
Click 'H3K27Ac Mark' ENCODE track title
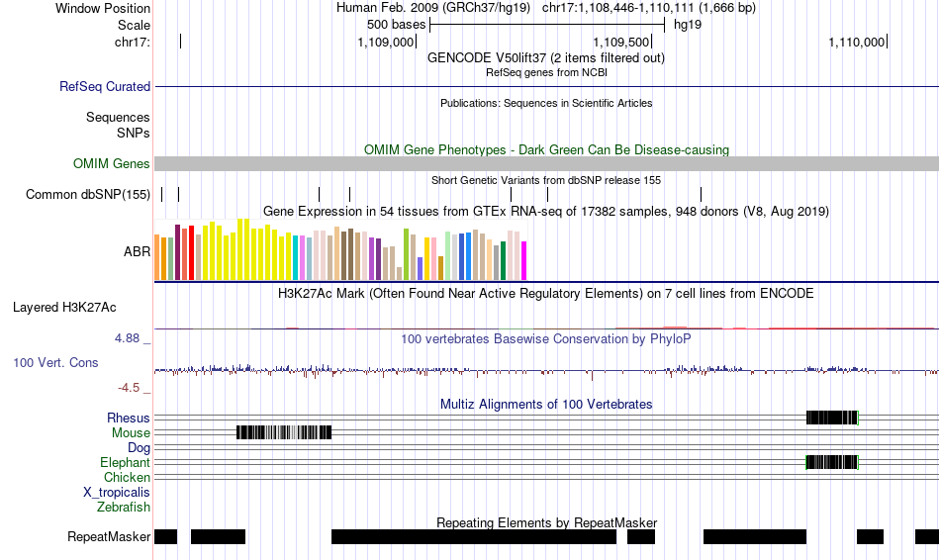[x=546, y=293]
